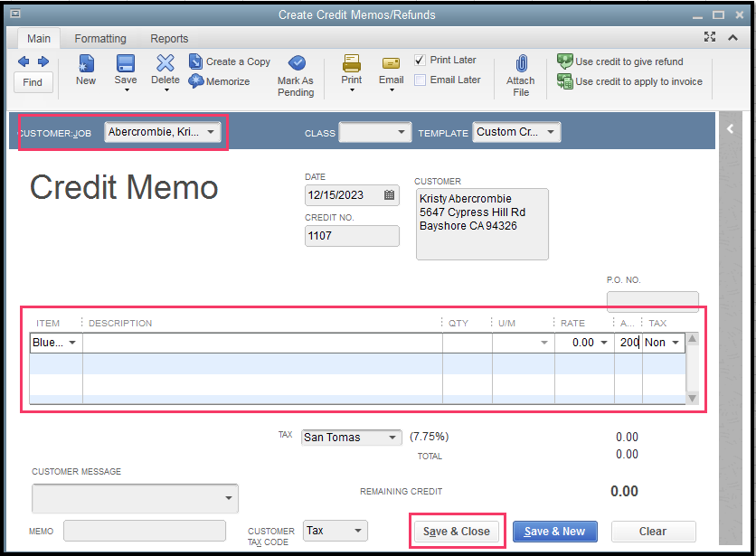Click the line items scroll down arrow
The height and width of the screenshot is (556, 756).
(x=692, y=398)
